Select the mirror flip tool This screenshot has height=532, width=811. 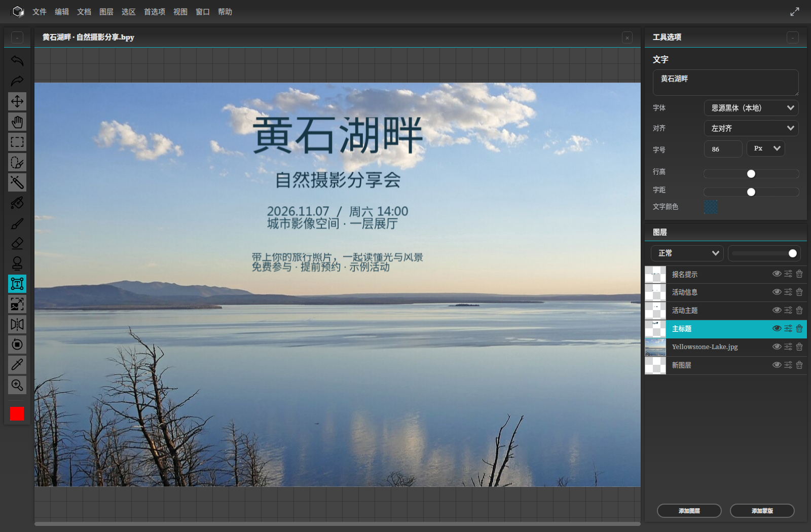(x=17, y=324)
